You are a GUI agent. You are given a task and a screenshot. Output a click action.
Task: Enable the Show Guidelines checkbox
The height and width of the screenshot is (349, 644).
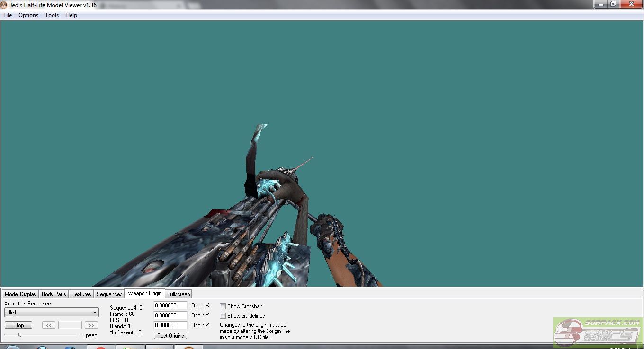tap(223, 316)
